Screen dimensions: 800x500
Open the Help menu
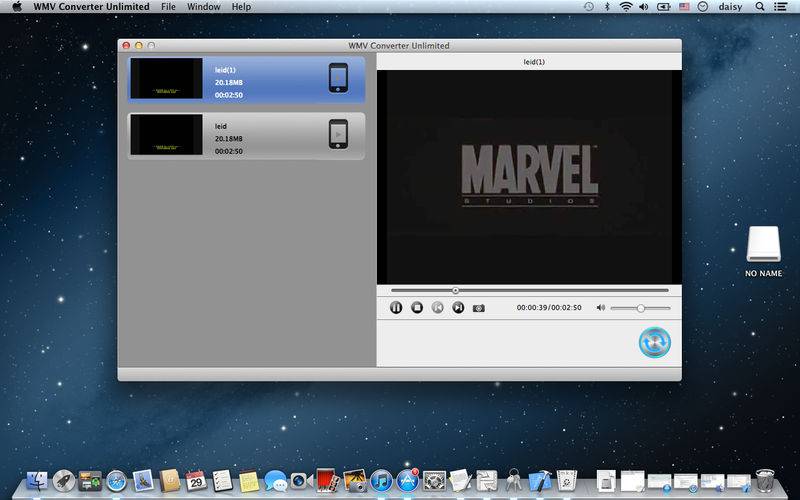coord(241,7)
